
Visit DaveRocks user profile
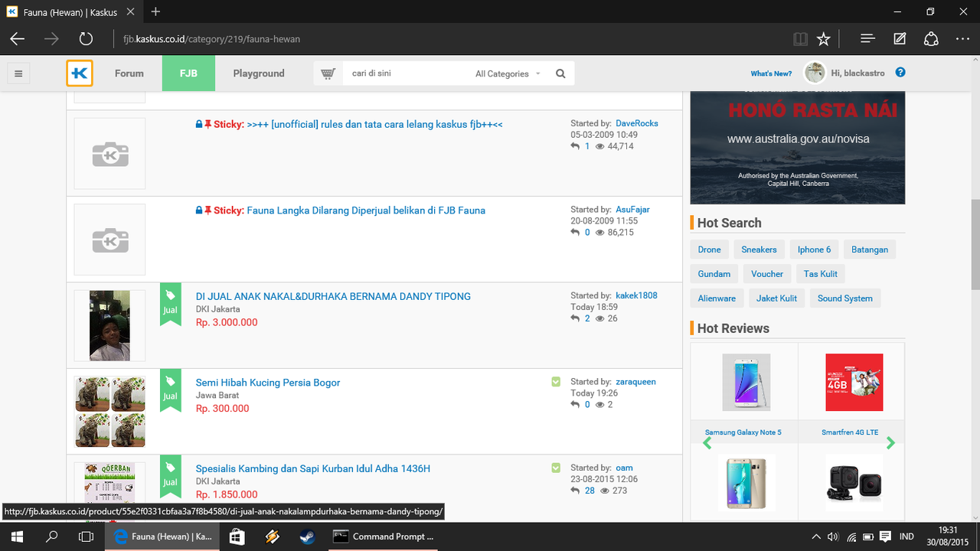pyautogui.click(x=637, y=123)
